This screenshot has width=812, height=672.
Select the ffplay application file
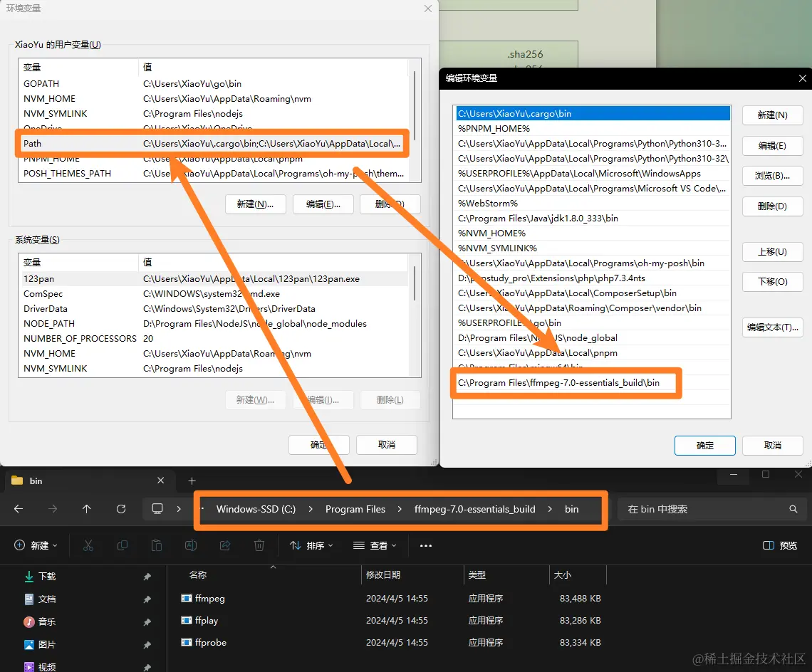click(x=206, y=620)
